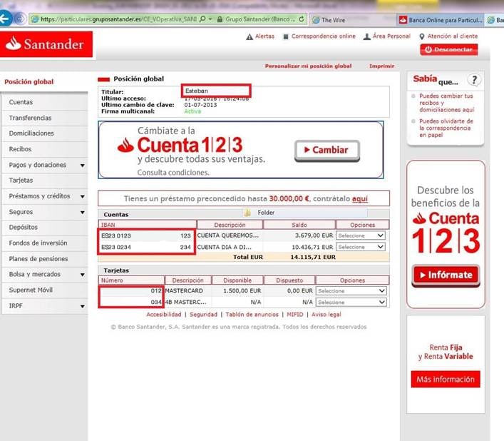Click the browser back arrow button
504x441 pixels.
pos(6,19)
